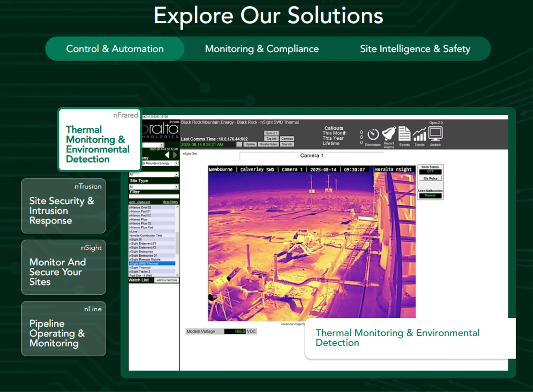Select the nFrared Thermal Monitoring card

(99, 140)
